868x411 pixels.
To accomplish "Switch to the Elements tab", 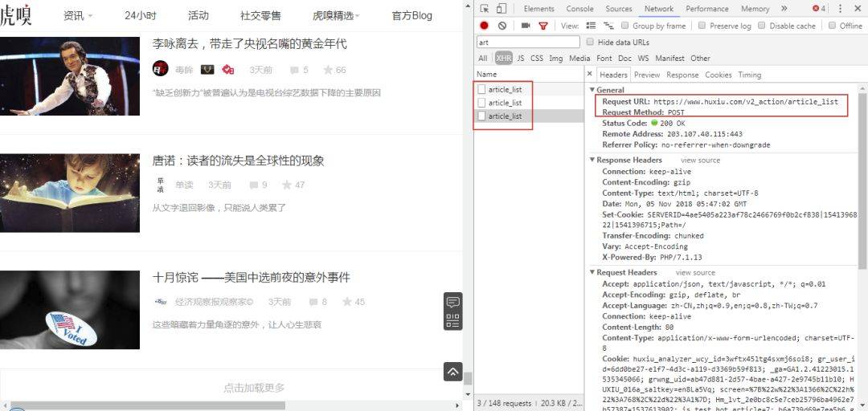I will (538, 8).
